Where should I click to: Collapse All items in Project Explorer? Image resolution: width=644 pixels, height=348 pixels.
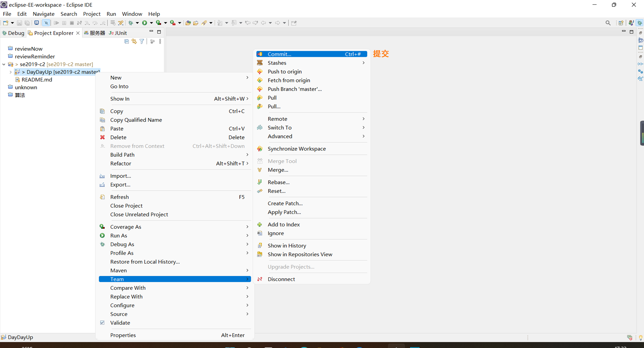tap(126, 41)
